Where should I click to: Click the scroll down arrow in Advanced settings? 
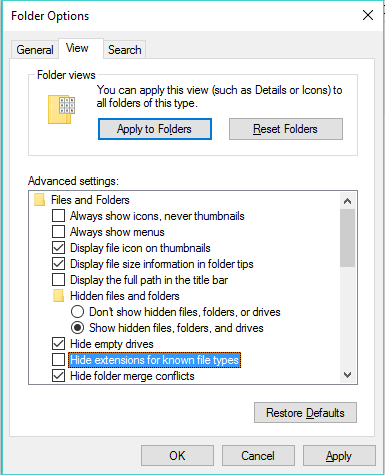tap(347, 375)
